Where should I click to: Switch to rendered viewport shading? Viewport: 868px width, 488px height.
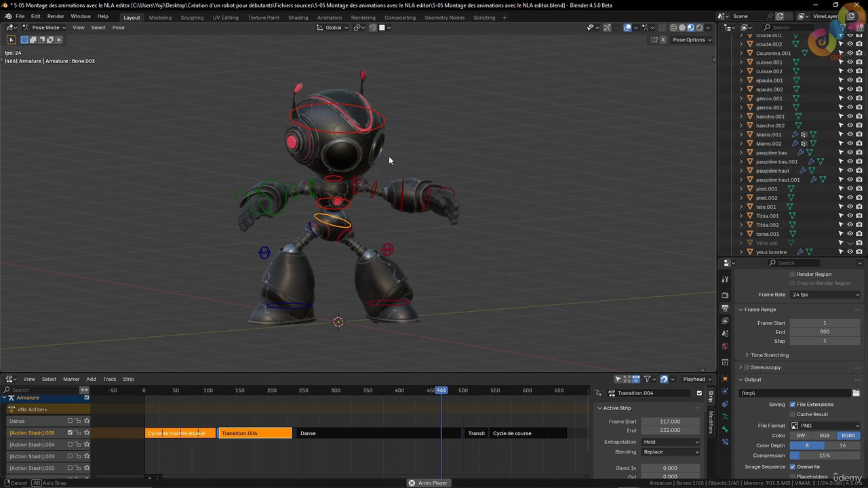tap(700, 28)
